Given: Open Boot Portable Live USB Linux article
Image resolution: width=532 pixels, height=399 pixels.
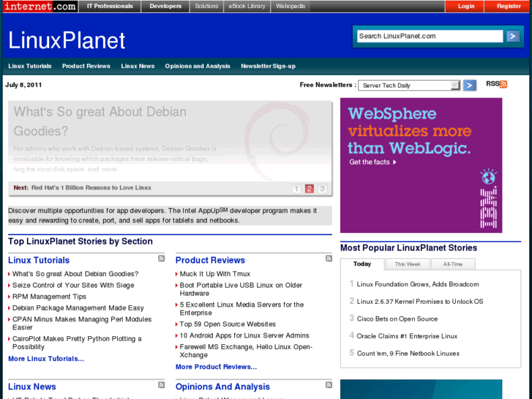Looking at the screenshot, I should click(241, 289).
